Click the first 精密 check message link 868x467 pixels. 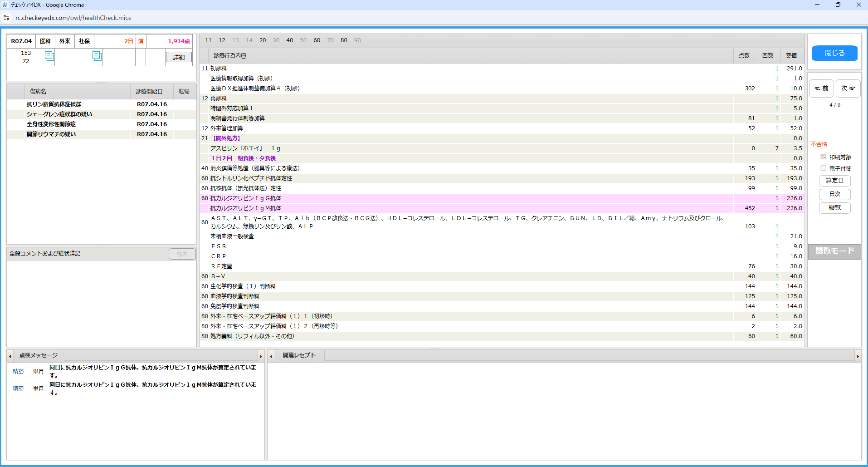point(18,371)
